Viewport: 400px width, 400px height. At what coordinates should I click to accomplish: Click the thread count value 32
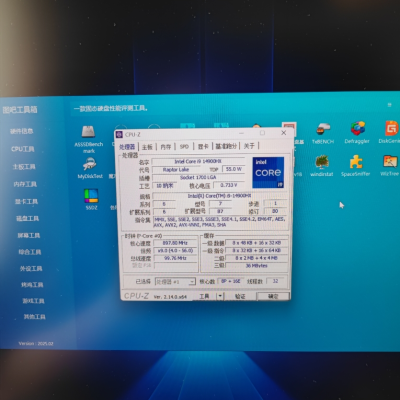click(x=275, y=281)
